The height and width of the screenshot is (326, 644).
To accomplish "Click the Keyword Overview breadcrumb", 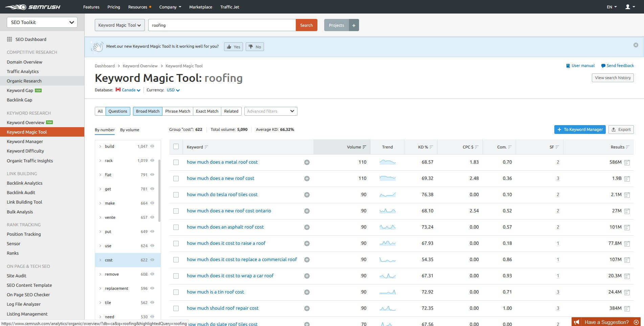I will [x=140, y=66].
